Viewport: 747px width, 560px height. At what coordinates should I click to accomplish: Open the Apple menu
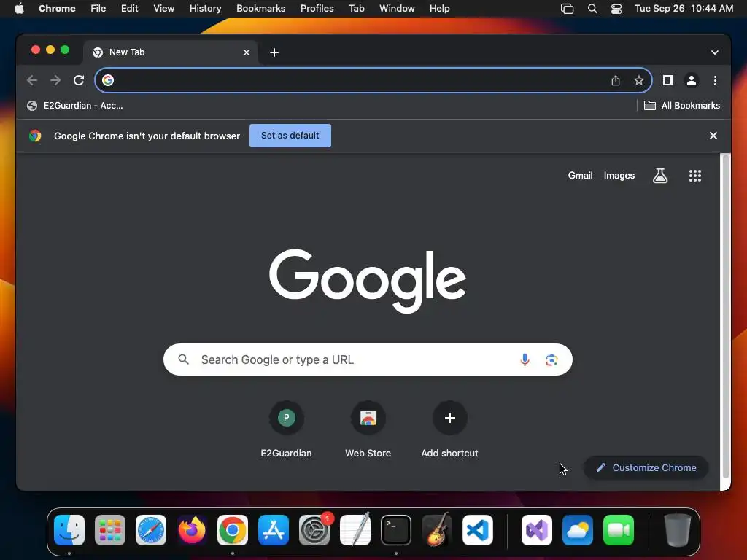pyautogui.click(x=19, y=9)
